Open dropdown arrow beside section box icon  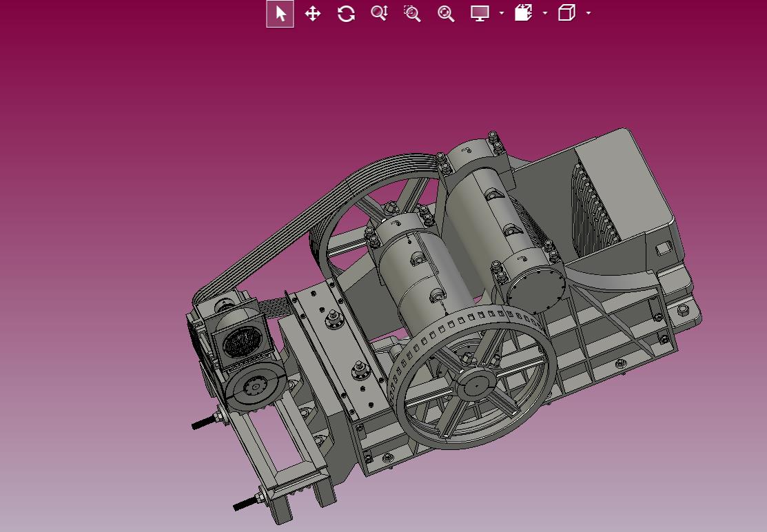pos(545,13)
